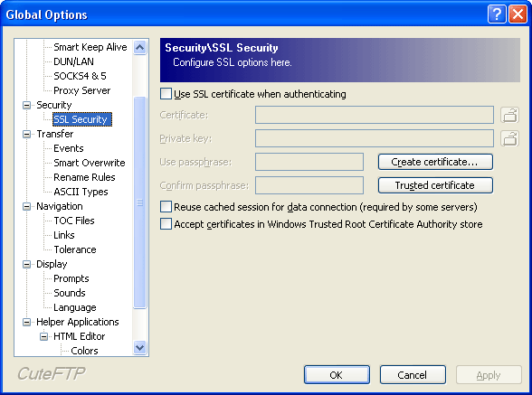The height and width of the screenshot is (395, 532).
Task: Click the help question mark icon
Action: (497, 14)
